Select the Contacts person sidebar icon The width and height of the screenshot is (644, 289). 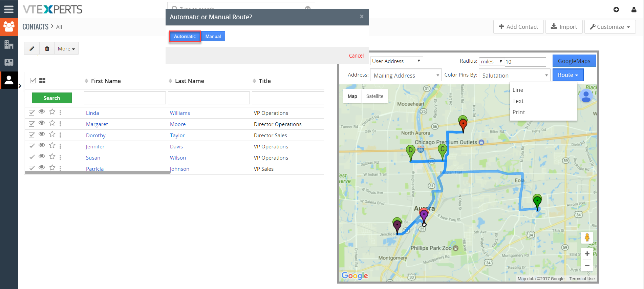pos(9,80)
